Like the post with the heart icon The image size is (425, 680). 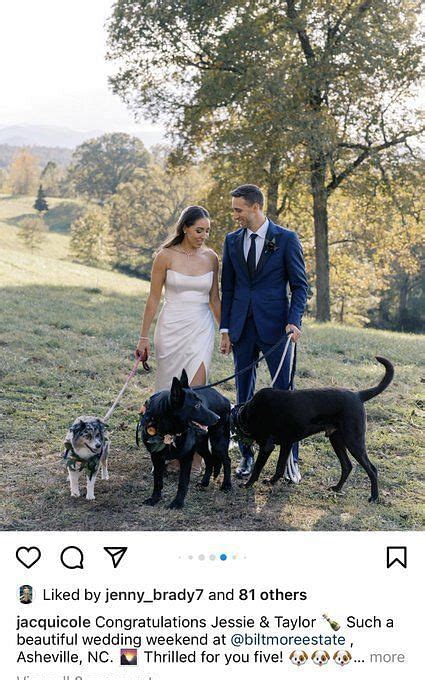[x=29, y=557]
